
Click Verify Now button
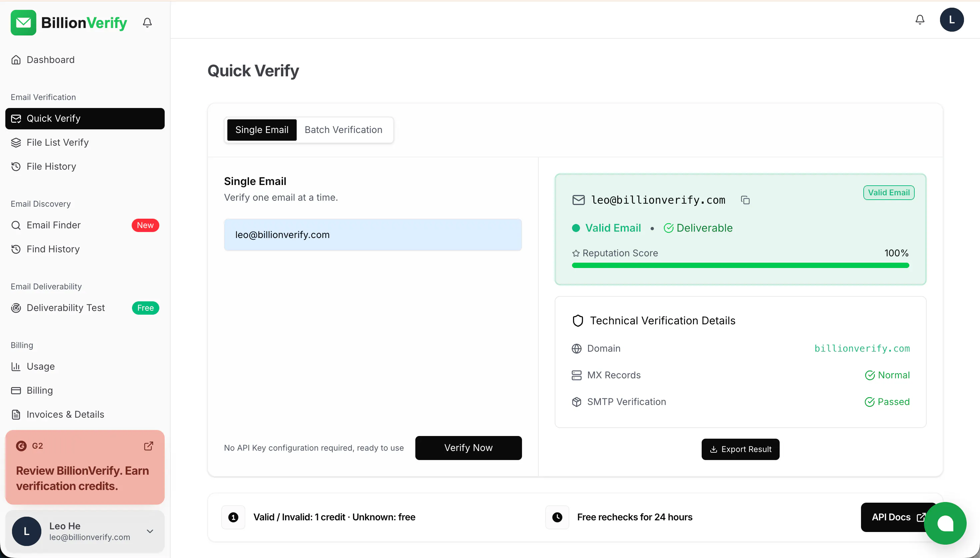coord(468,448)
